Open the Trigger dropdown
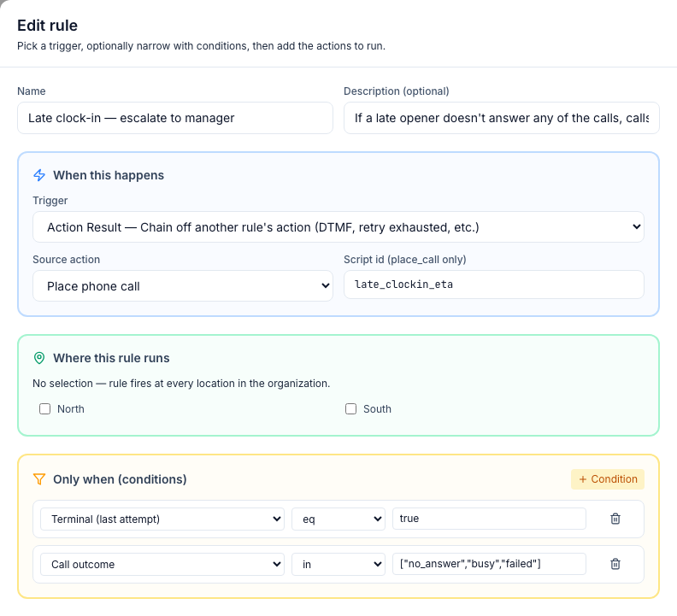Screen dimensions: 677x616 [x=338, y=227]
